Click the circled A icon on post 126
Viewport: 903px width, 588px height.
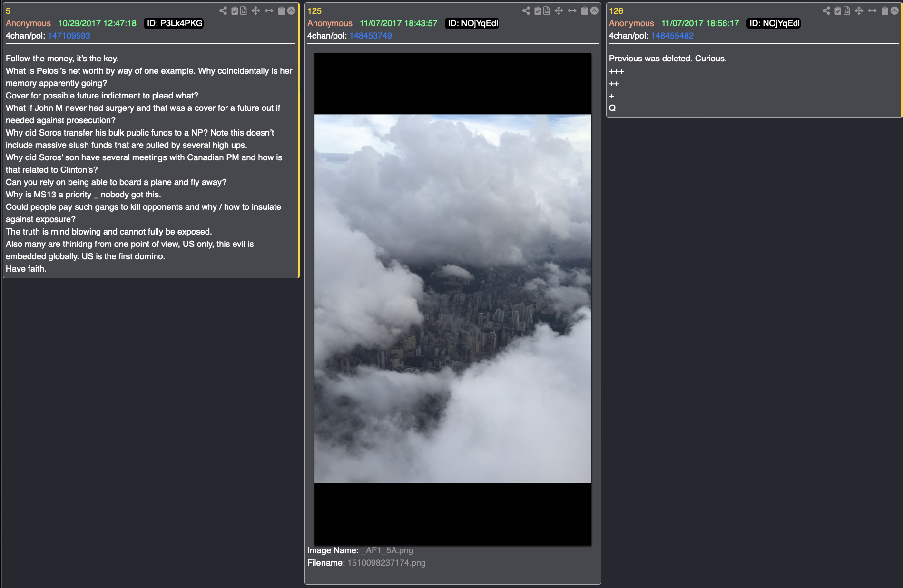click(x=895, y=10)
